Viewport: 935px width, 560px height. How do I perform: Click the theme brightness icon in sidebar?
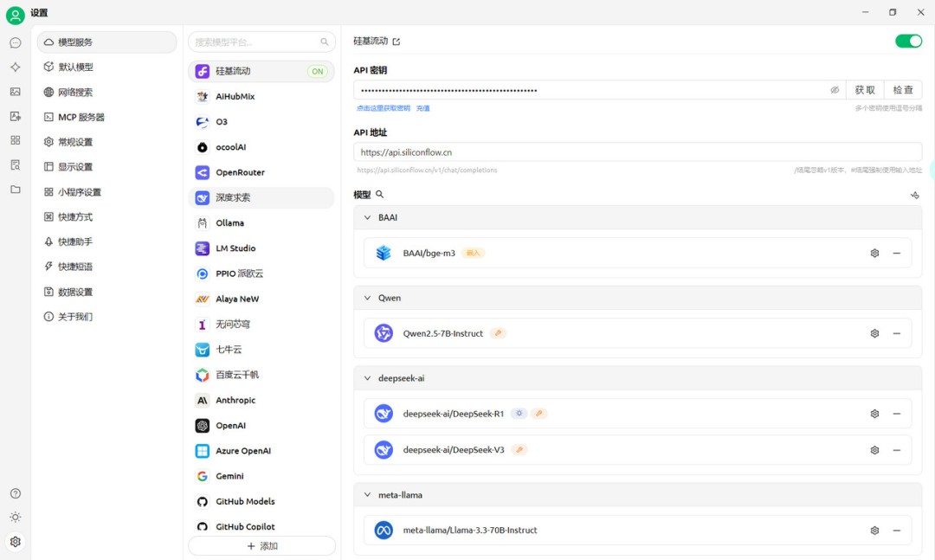[x=16, y=518]
